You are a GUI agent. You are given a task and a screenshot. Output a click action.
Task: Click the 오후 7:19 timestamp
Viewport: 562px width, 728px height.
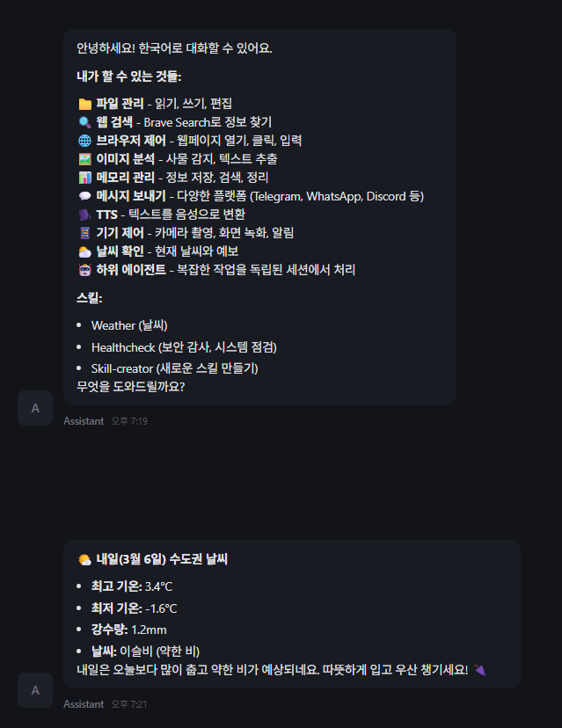tap(129, 421)
